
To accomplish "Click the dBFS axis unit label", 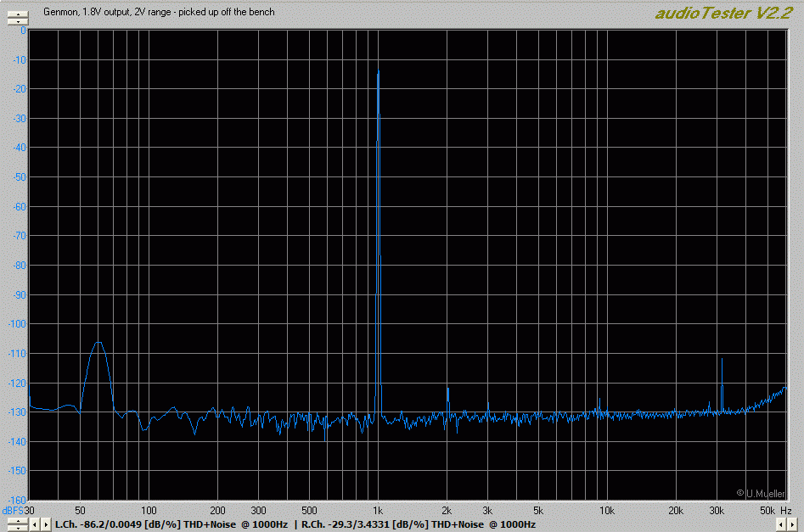I will point(12,510).
